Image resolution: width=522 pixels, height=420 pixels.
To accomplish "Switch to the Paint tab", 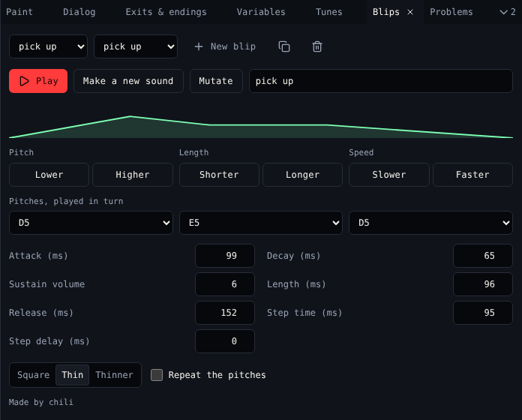I will point(19,12).
